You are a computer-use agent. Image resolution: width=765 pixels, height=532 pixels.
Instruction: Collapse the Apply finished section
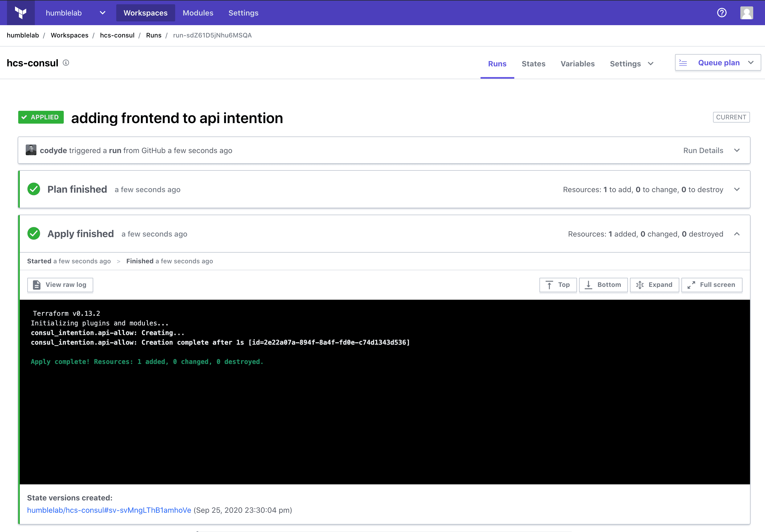click(x=737, y=234)
